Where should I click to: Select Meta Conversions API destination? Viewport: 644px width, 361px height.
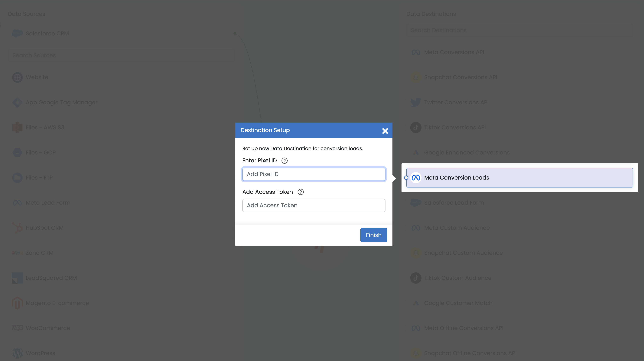(519, 52)
